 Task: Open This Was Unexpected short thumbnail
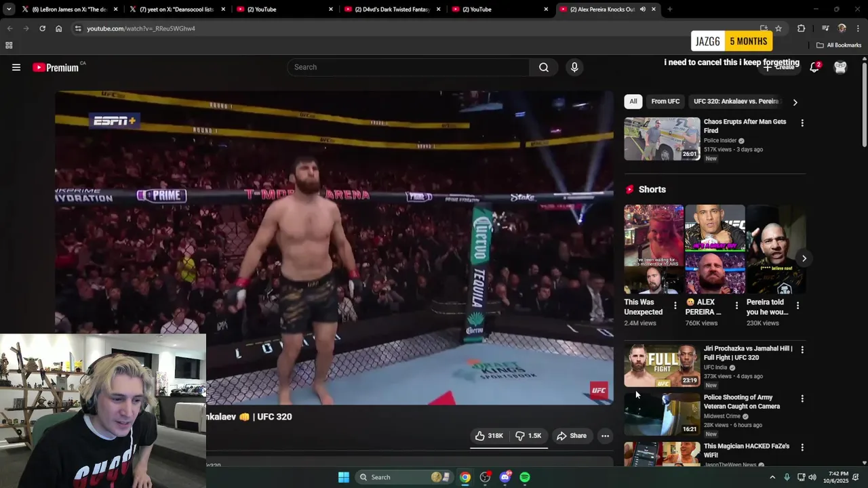(654, 249)
